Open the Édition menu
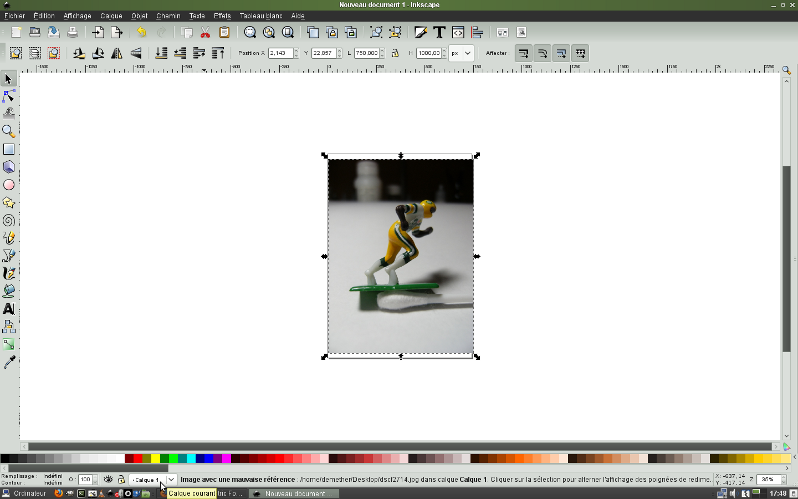798x499 pixels. 44,16
